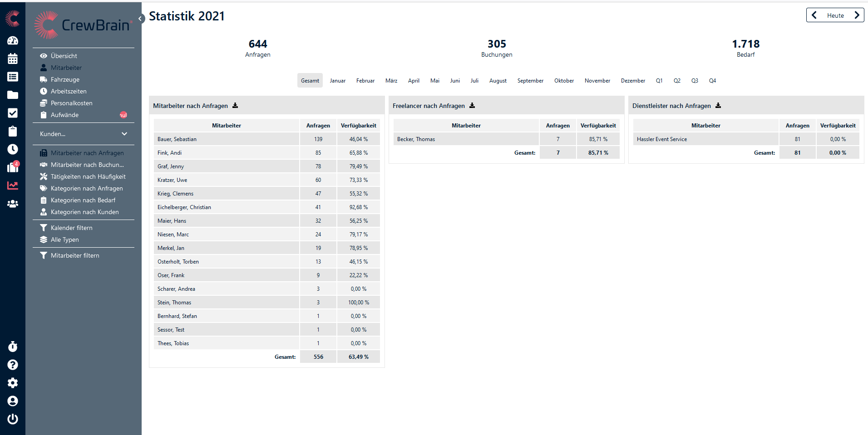The width and height of the screenshot is (868, 435).
Task: Click the power logout icon
Action: point(13,419)
